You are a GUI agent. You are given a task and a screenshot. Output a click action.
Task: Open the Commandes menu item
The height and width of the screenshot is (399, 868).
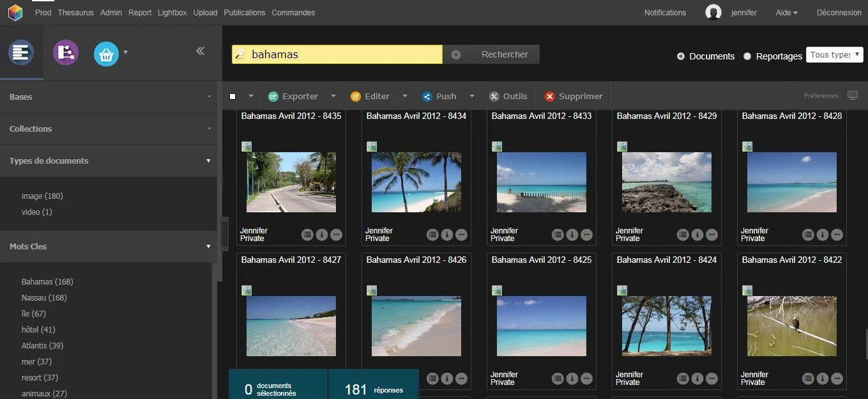coord(293,13)
